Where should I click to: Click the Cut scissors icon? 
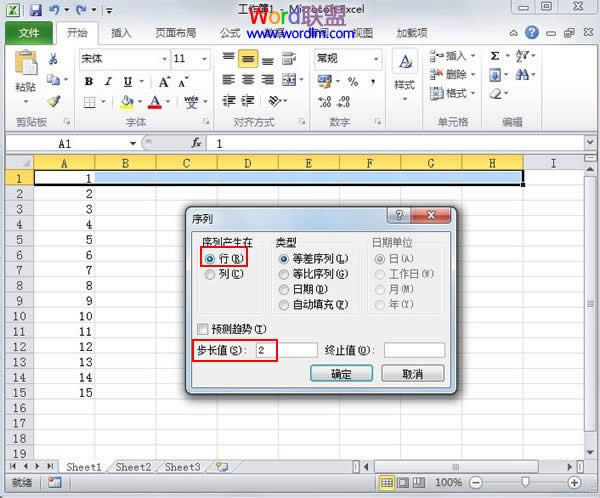[53, 59]
